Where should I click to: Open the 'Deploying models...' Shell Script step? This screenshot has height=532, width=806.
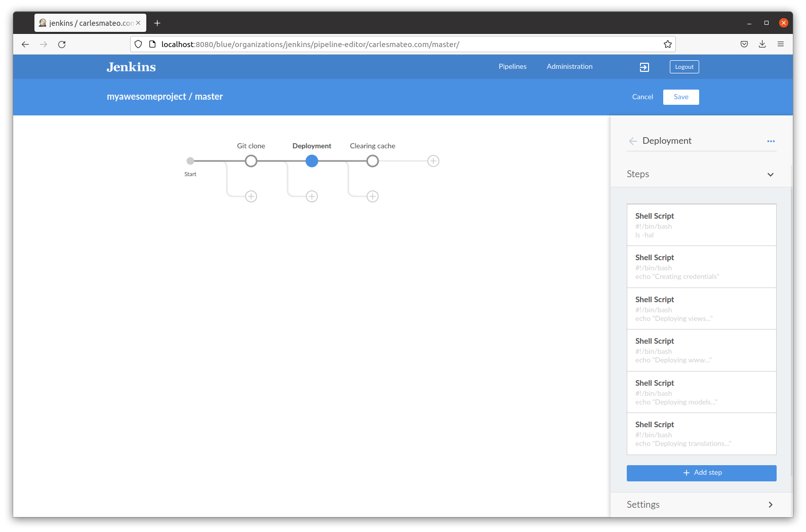pyautogui.click(x=702, y=392)
